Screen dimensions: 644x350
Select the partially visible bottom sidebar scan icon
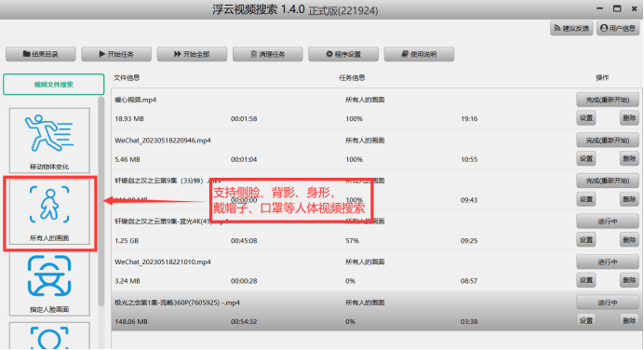(x=49, y=336)
